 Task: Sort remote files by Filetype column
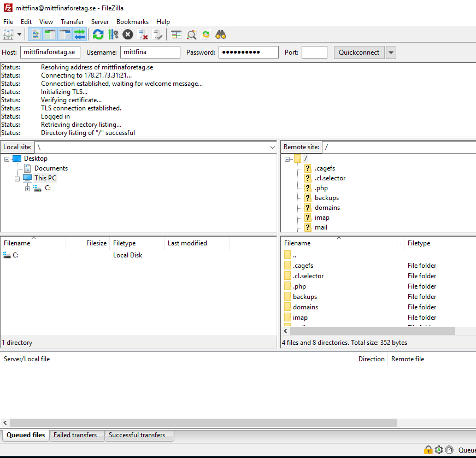pos(440,243)
